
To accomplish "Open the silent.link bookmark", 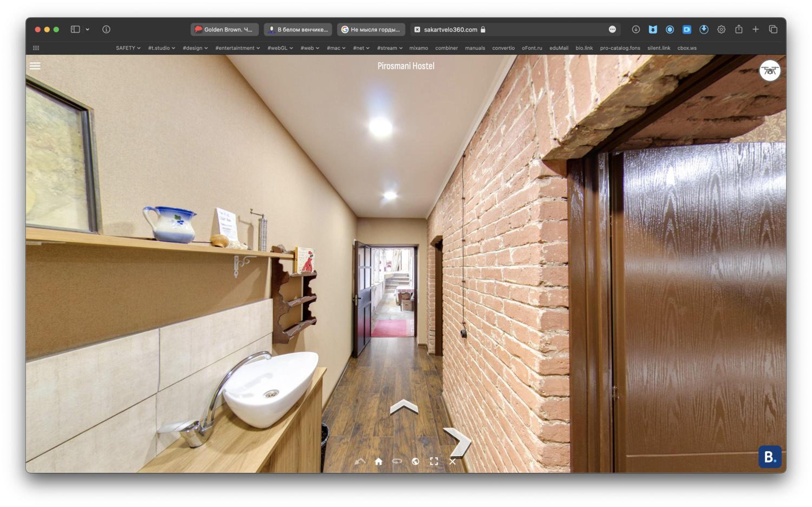I will [x=659, y=48].
